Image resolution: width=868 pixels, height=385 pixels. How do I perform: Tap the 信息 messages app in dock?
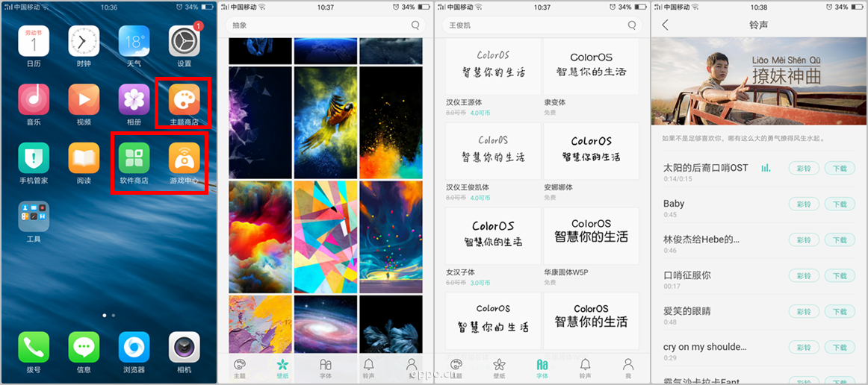[x=84, y=348]
